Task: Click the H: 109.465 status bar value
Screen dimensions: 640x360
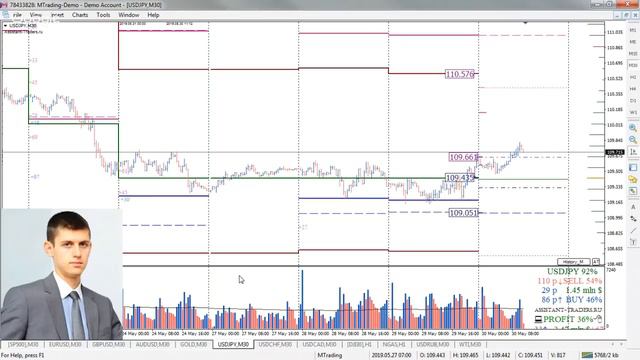Action: coord(465,355)
